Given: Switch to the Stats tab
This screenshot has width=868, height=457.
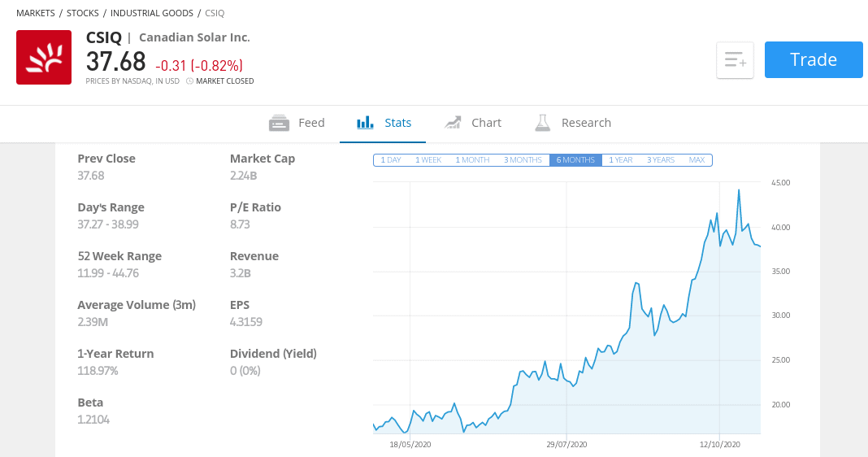Looking at the screenshot, I should tap(384, 123).
